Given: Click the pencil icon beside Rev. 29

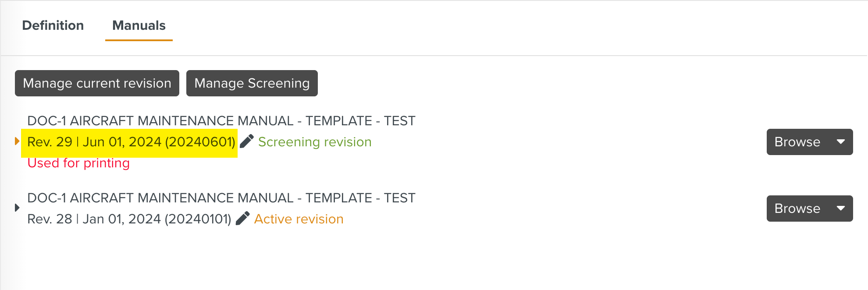Looking at the screenshot, I should pyautogui.click(x=247, y=141).
